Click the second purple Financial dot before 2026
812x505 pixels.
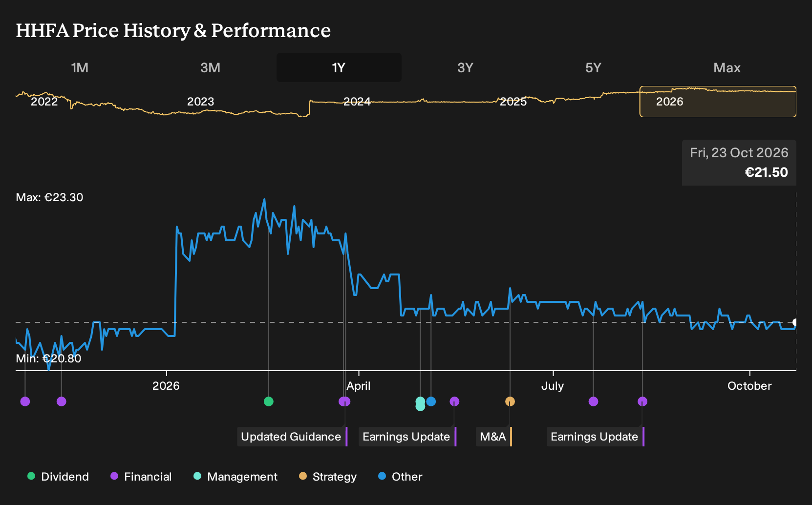pos(62,401)
